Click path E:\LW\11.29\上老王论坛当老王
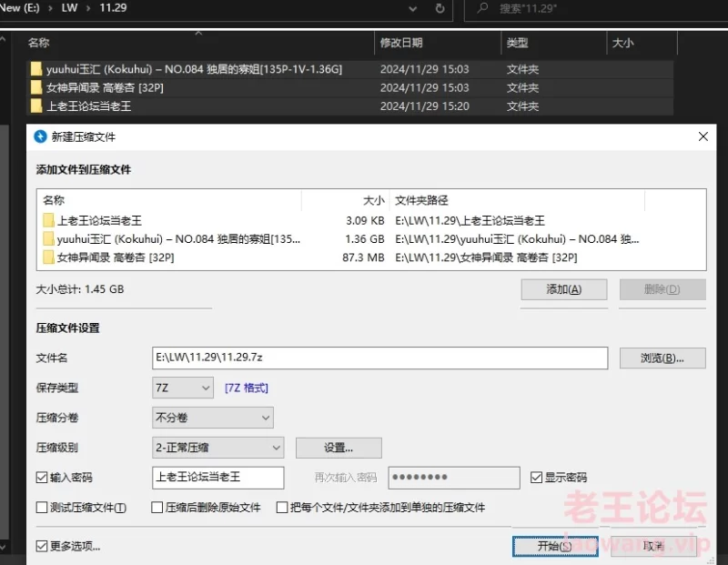 tap(470, 220)
